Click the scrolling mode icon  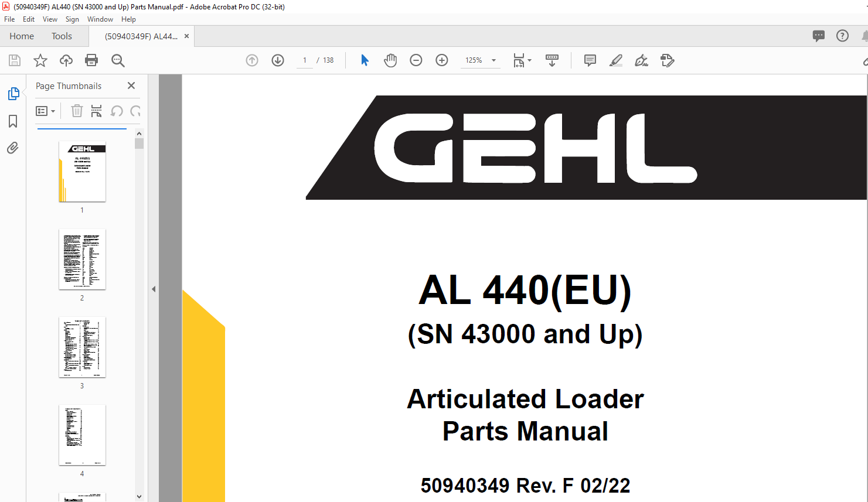point(552,60)
